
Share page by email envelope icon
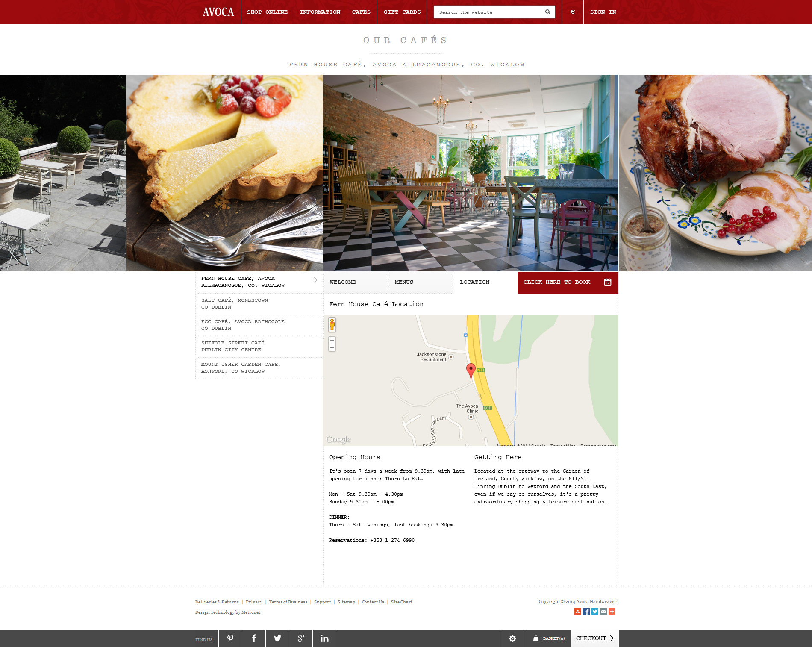tap(603, 612)
